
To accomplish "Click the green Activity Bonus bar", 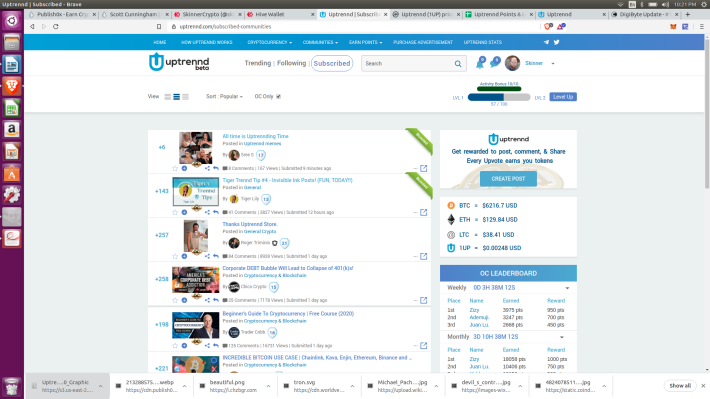I will coord(499,89).
